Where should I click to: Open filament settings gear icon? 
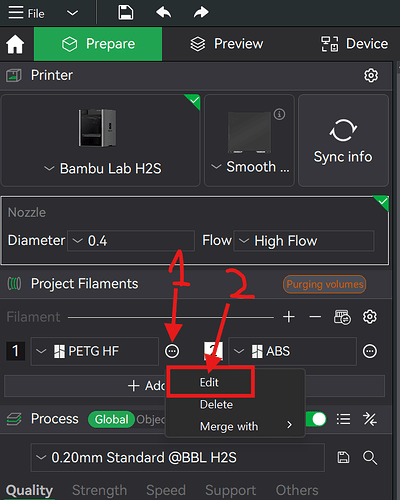[x=370, y=317]
